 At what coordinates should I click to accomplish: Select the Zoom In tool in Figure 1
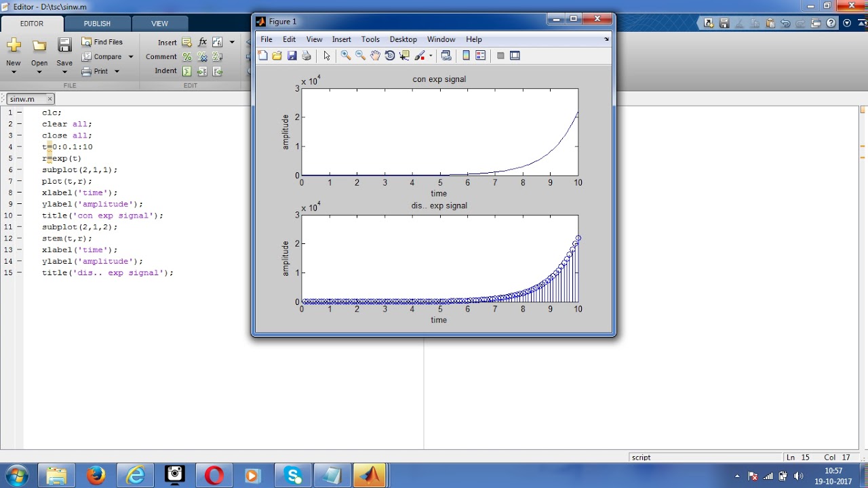(x=346, y=56)
